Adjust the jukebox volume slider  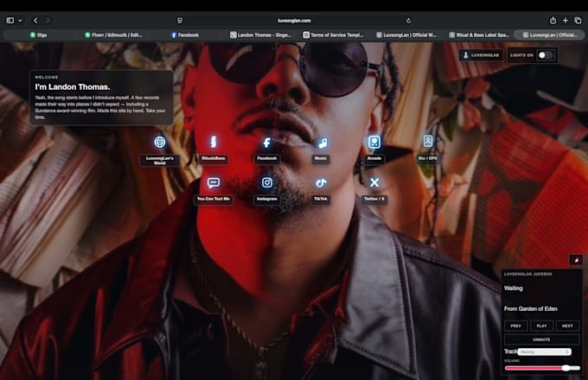[x=542, y=368]
